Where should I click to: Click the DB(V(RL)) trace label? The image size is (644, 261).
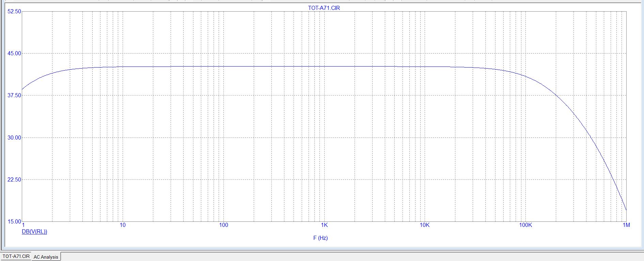coord(34,232)
